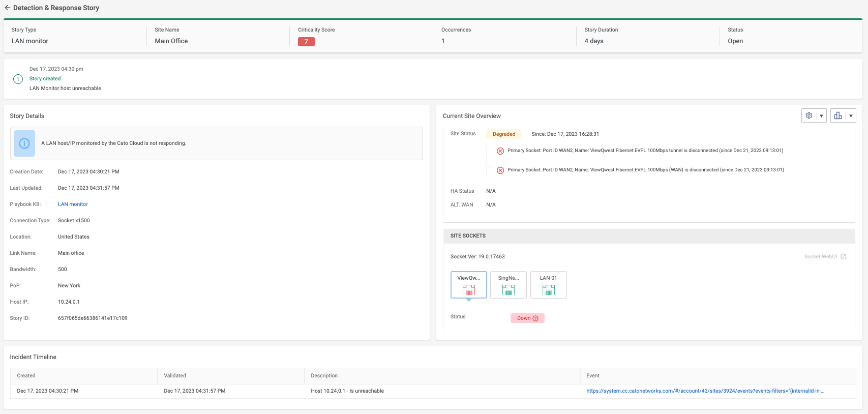Click the bar chart analytics icon

[837, 115]
